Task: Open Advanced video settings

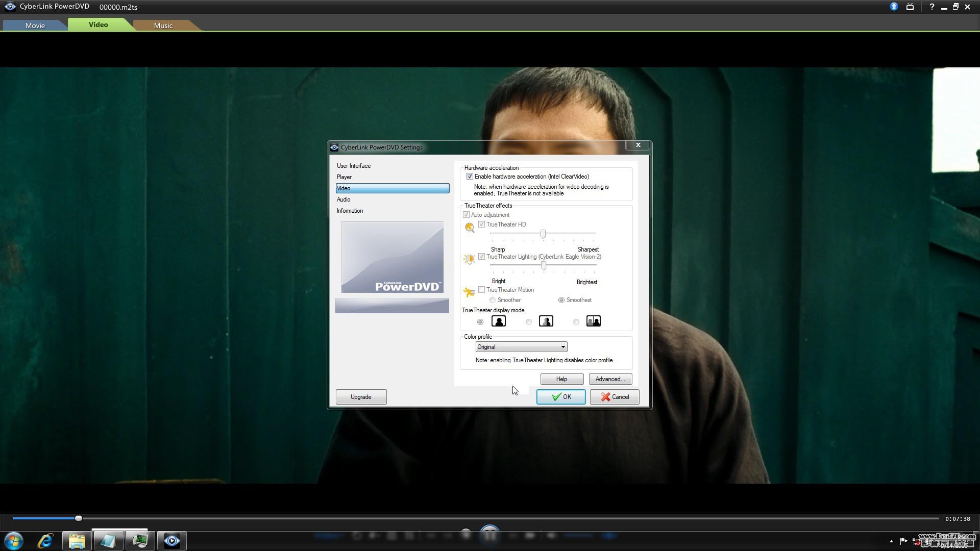Action: coord(610,379)
